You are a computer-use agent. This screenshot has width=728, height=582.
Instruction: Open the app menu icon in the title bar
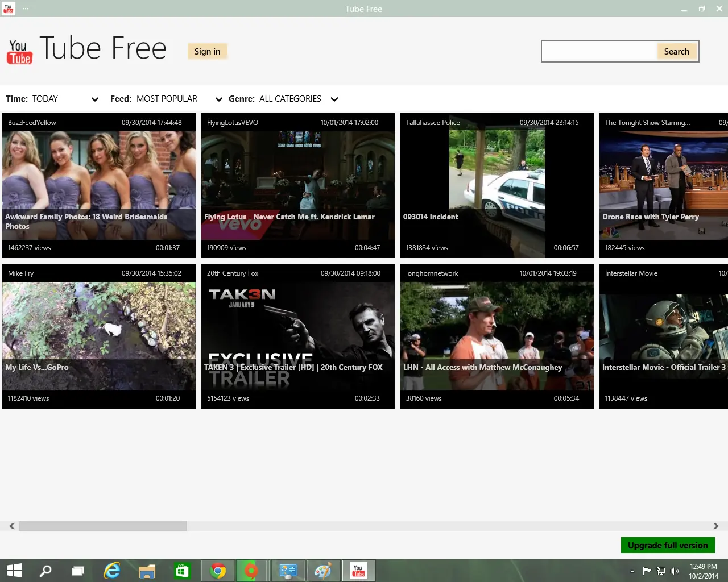click(x=8, y=9)
